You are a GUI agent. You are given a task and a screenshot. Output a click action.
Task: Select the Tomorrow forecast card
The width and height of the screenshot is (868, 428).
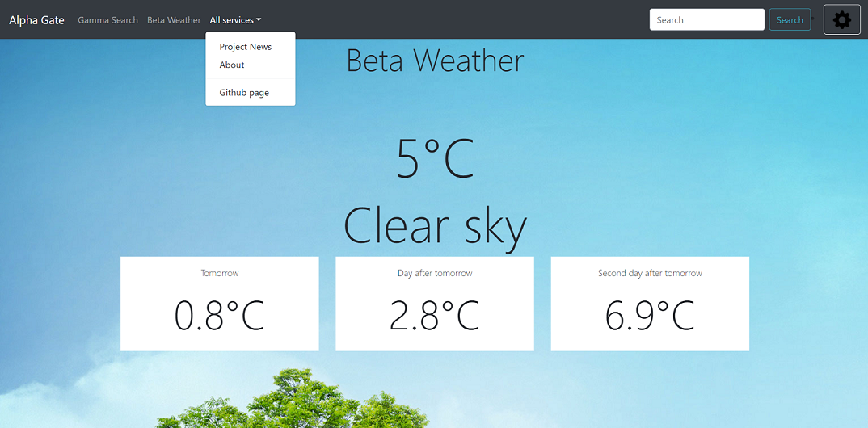click(220, 304)
